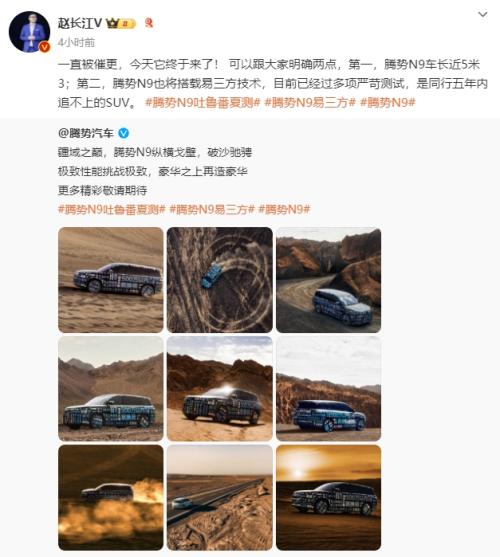View canyon road SUV photo
Image resolution: width=500 pixels, height=557 pixels.
[x=328, y=280]
